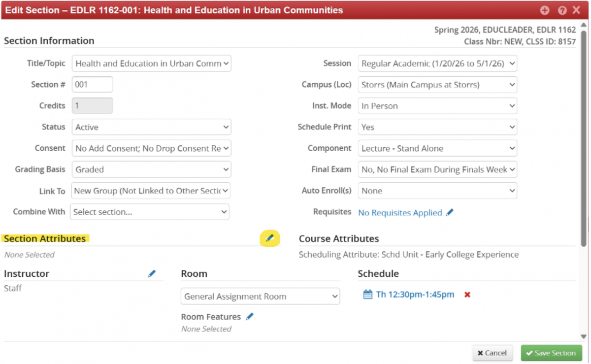The height and width of the screenshot is (364, 591).
Task: Open the Grading Basis dropdown
Action: 151,169
